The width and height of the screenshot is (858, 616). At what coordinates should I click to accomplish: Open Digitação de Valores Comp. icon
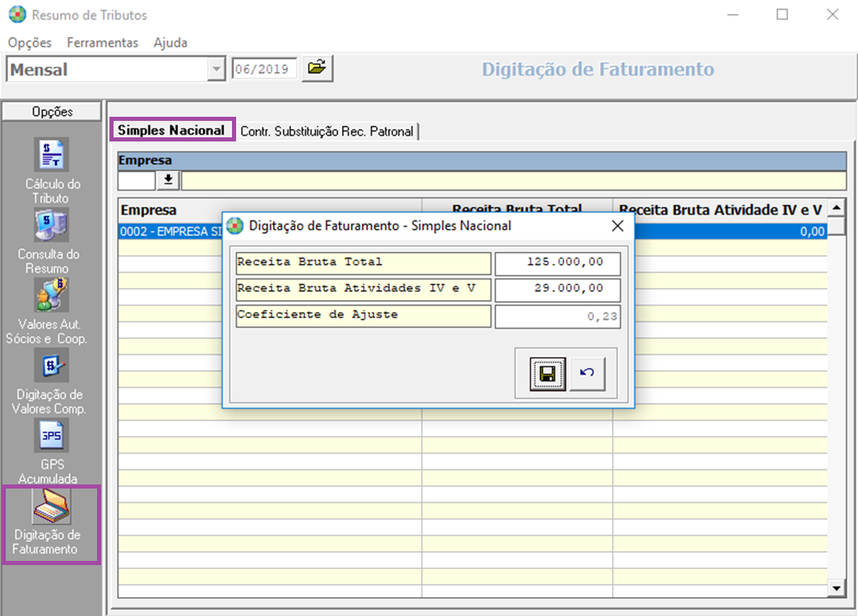51,365
